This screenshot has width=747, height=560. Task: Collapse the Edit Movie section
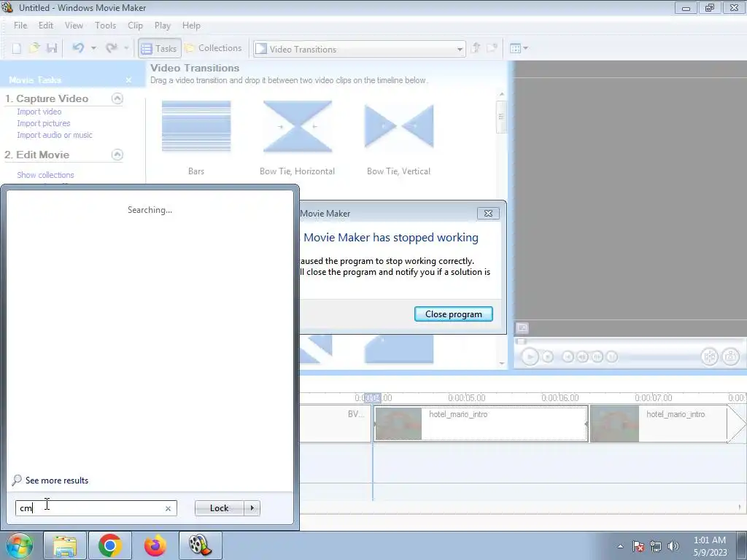(117, 155)
